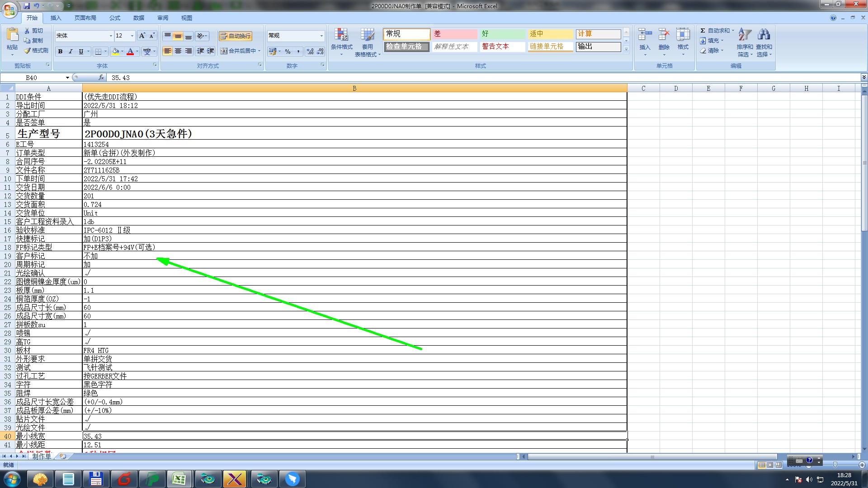868x488 pixels.
Task: Apply the 好 (Good) cell style
Action: pyautogui.click(x=502, y=34)
